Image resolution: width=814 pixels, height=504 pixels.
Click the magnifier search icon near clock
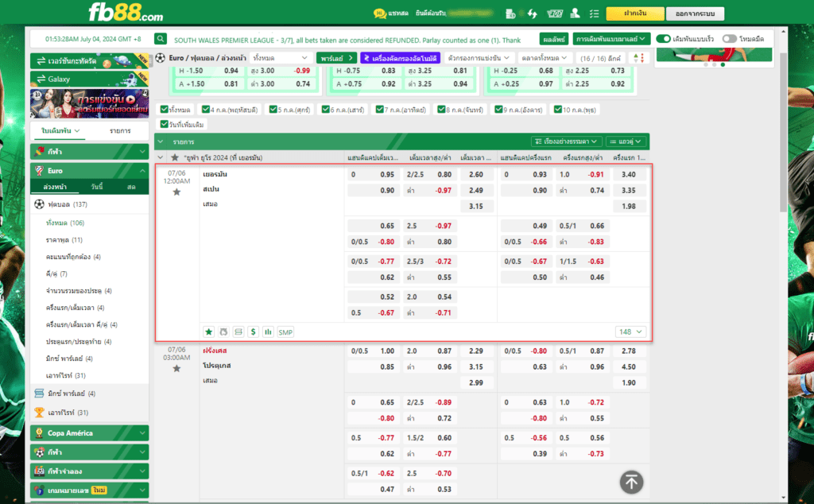161,39
